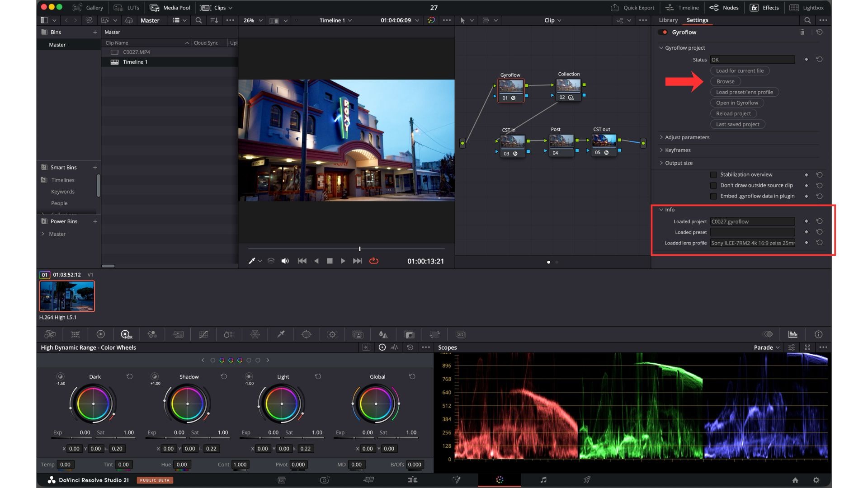Screen dimensions: 868x488
Task: Enable Don't draw outside source clip
Action: 713,186
